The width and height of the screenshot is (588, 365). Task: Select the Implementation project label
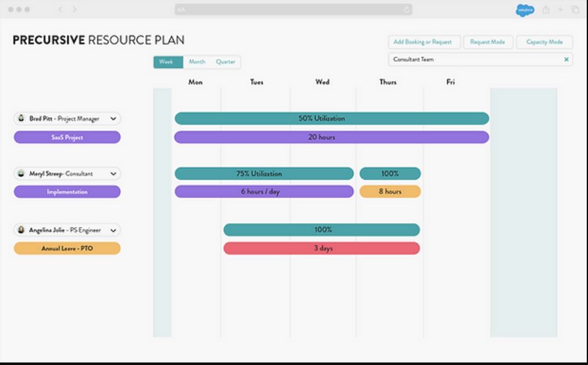tap(67, 192)
